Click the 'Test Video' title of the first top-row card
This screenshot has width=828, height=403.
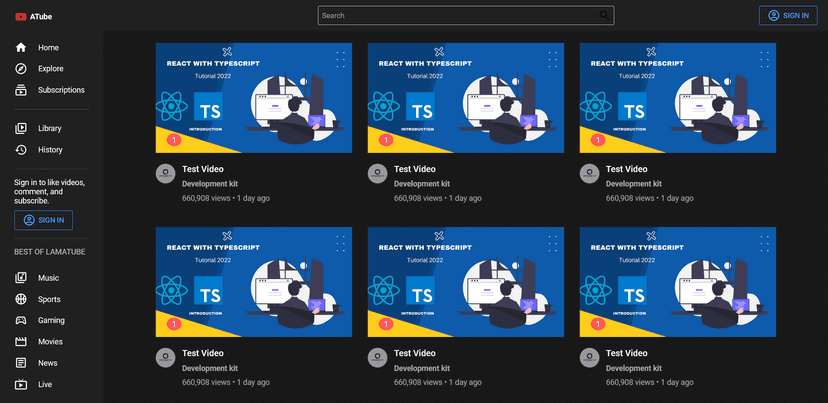click(203, 169)
